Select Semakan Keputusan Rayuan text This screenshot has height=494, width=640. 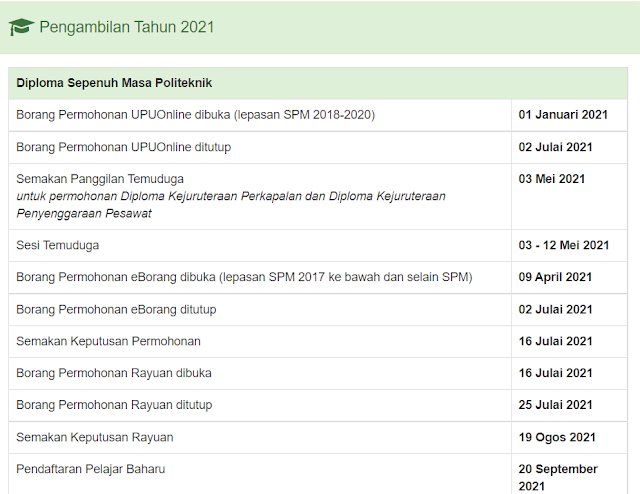pos(95,437)
